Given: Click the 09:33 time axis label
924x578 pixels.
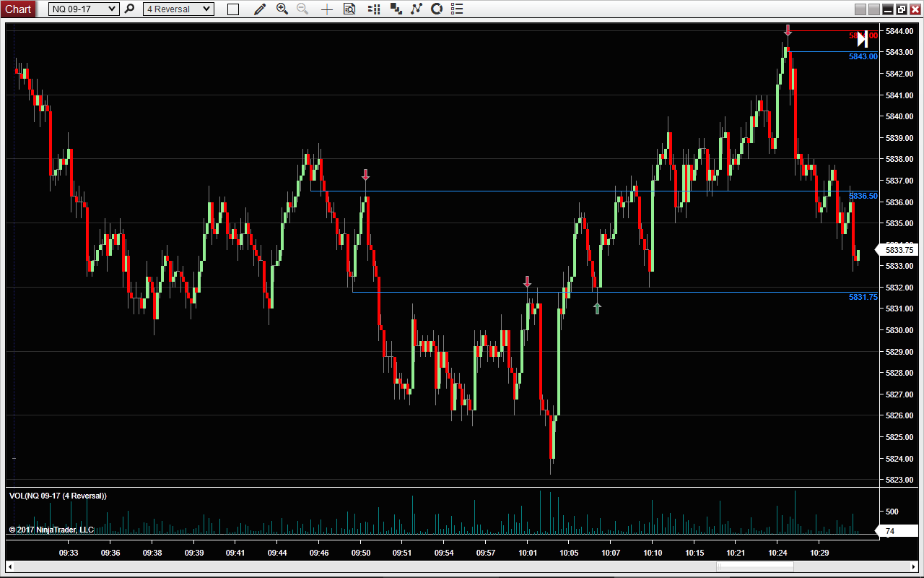Looking at the screenshot, I should pos(69,553).
